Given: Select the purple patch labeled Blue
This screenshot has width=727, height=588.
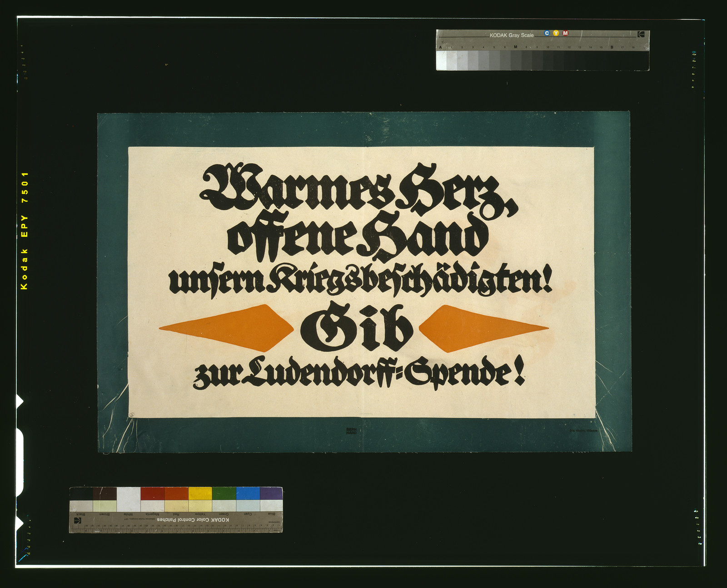Looking at the screenshot, I should [271, 494].
